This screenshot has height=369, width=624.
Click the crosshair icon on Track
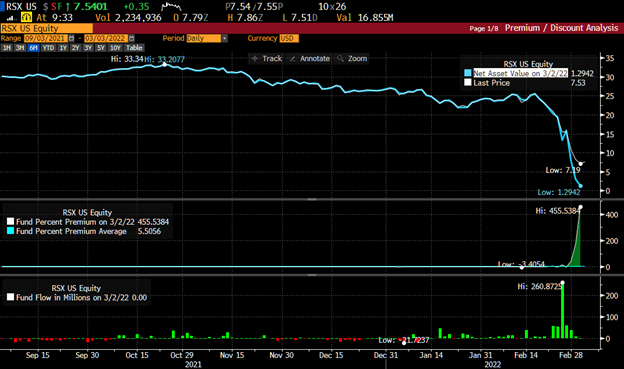pos(255,59)
